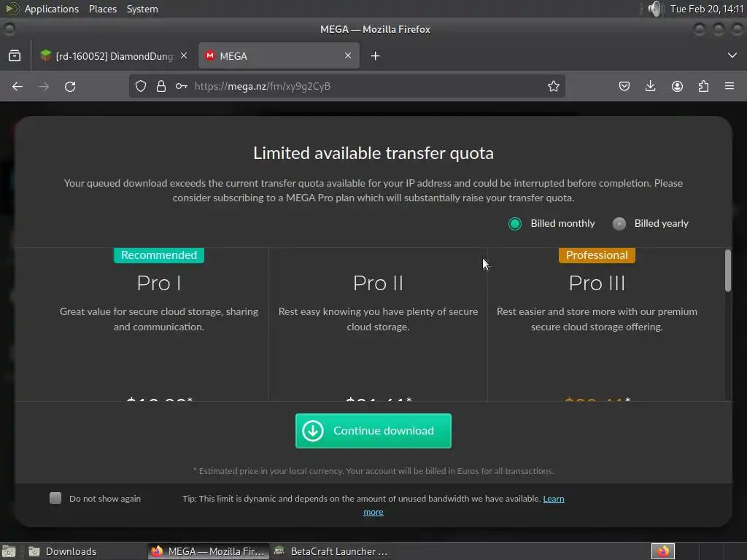Expand the list all tabs chevron
The image size is (747, 560).
732,55
